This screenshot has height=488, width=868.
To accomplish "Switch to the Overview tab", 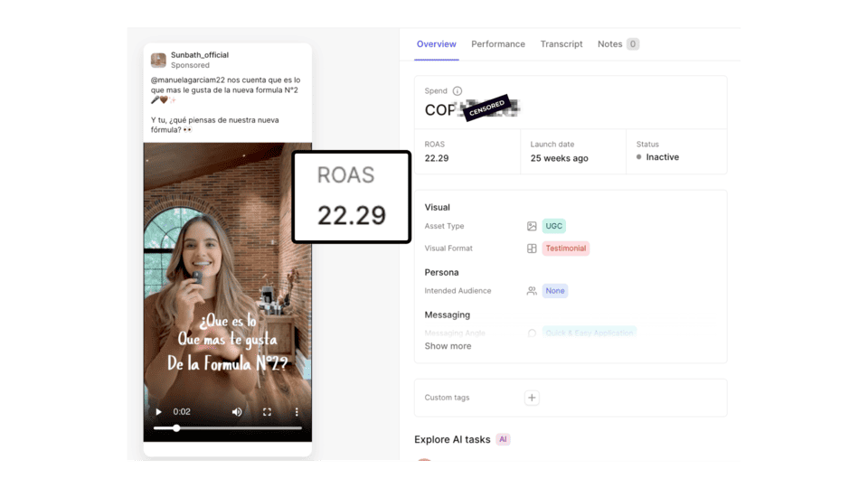I will point(436,43).
